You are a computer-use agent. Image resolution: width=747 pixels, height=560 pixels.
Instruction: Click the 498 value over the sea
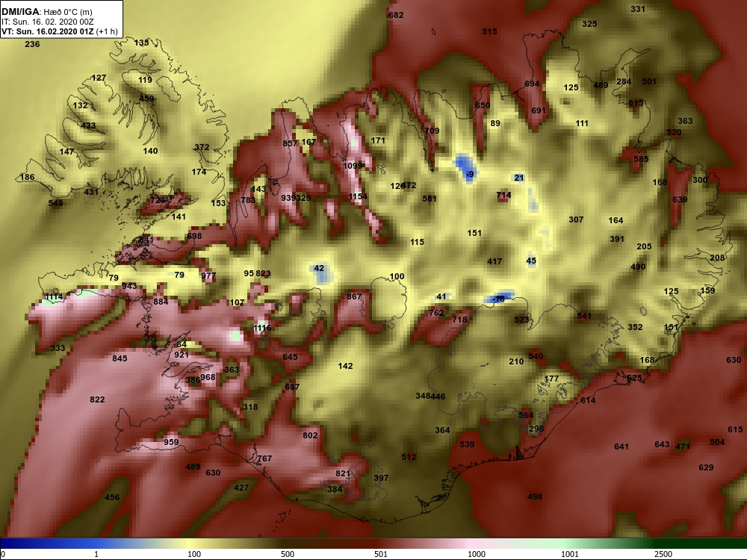coord(535,497)
